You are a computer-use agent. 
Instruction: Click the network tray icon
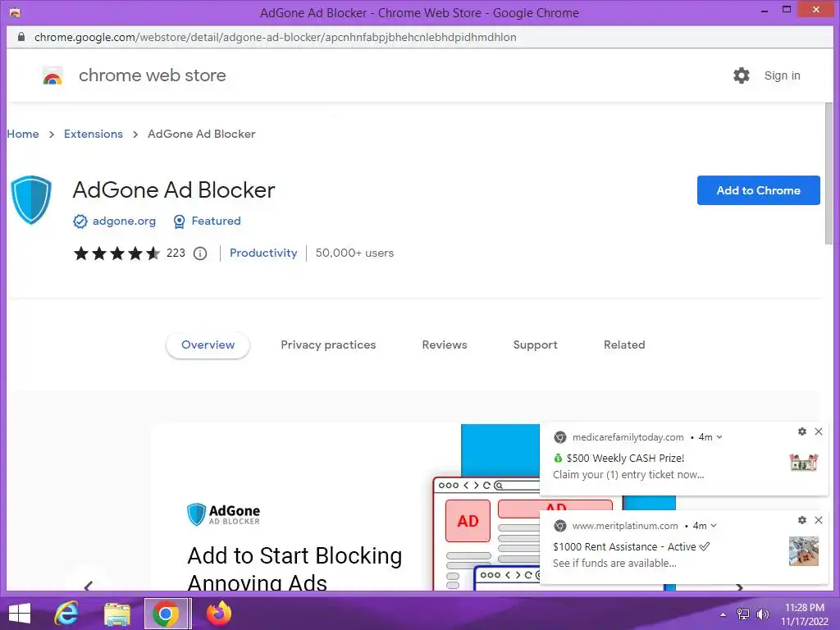pos(743,614)
